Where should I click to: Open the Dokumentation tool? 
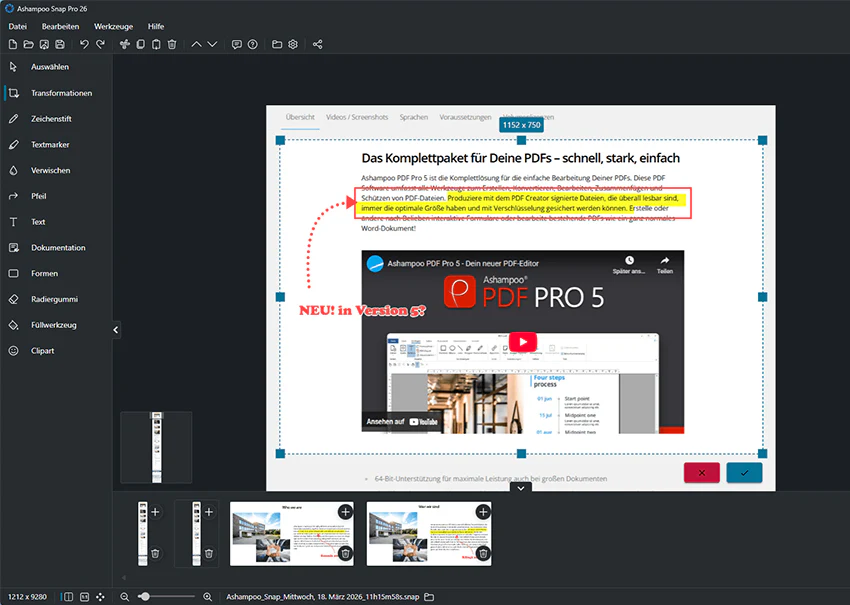pyautogui.click(x=56, y=248)
